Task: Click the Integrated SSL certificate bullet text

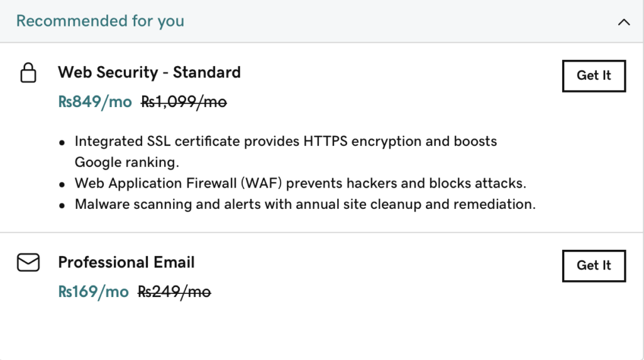Action: coord(286,152)
